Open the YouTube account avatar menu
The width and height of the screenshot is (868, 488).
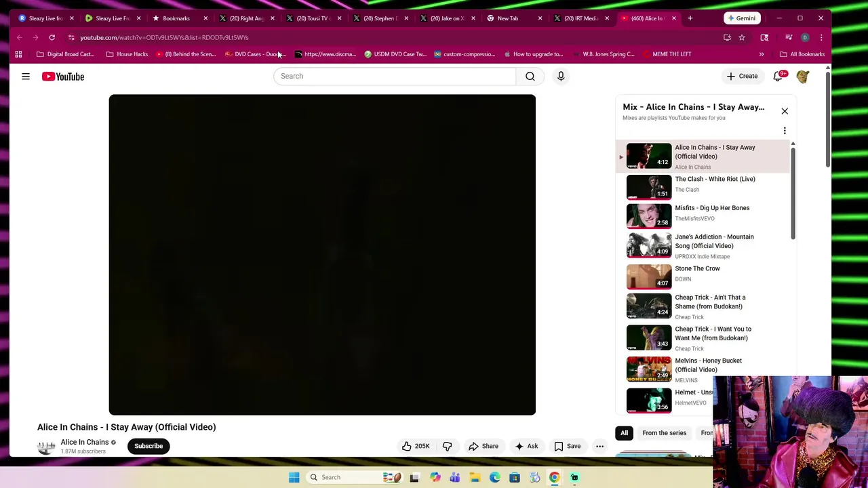[x=803, y=76]
